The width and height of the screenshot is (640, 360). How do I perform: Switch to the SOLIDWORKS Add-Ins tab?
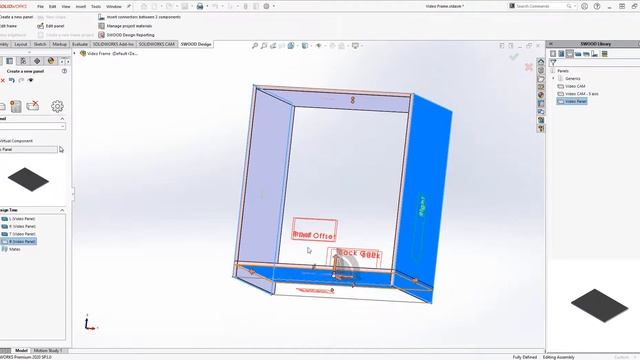113,44
